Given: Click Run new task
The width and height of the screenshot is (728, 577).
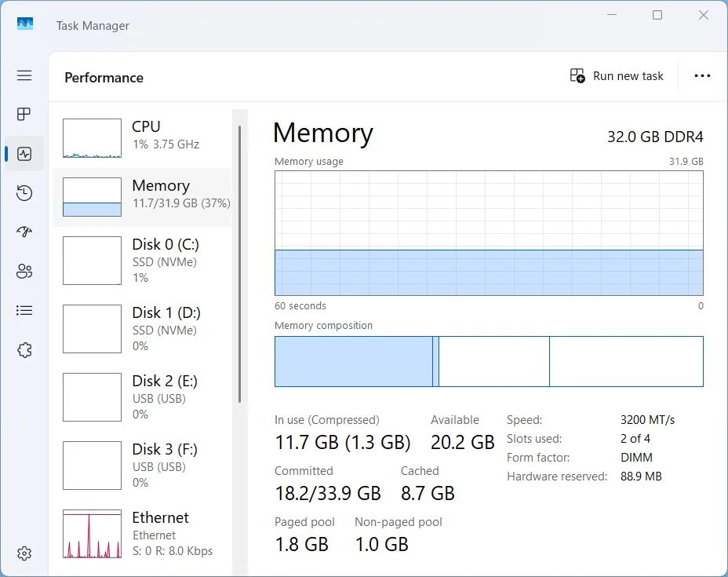Looking at the screenshot, I should [x=617, y=75].
